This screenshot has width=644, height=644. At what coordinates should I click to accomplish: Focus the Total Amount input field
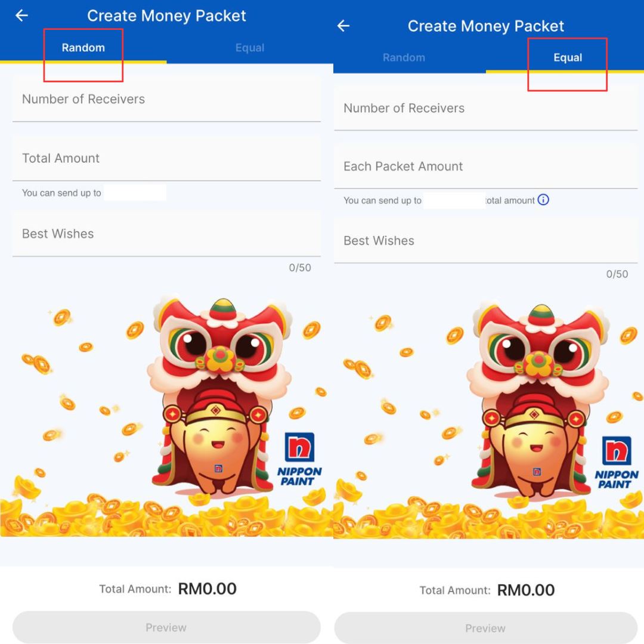click(166, 158)
